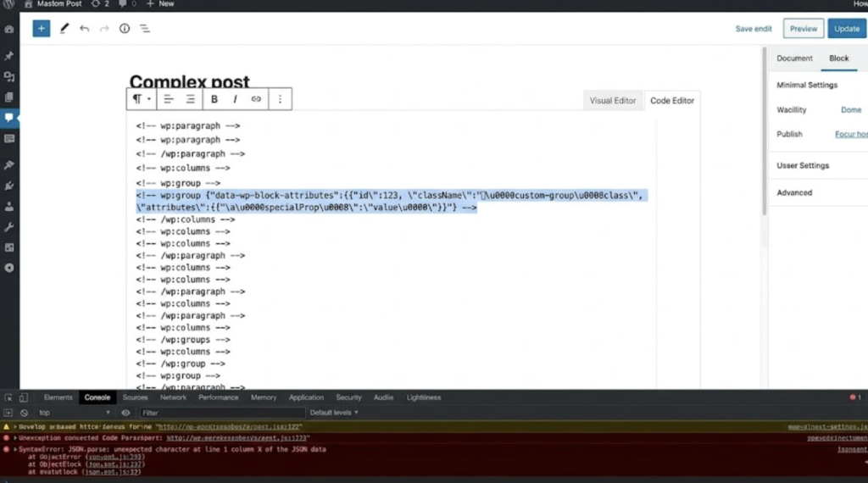Toggle live expression eye icon

coord(125,413)
